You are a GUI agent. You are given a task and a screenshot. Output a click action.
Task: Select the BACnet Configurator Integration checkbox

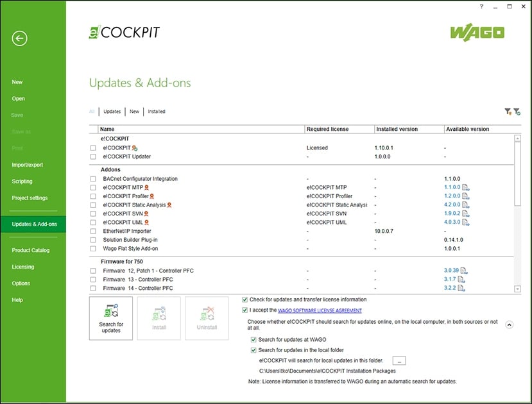click(93, 179)
